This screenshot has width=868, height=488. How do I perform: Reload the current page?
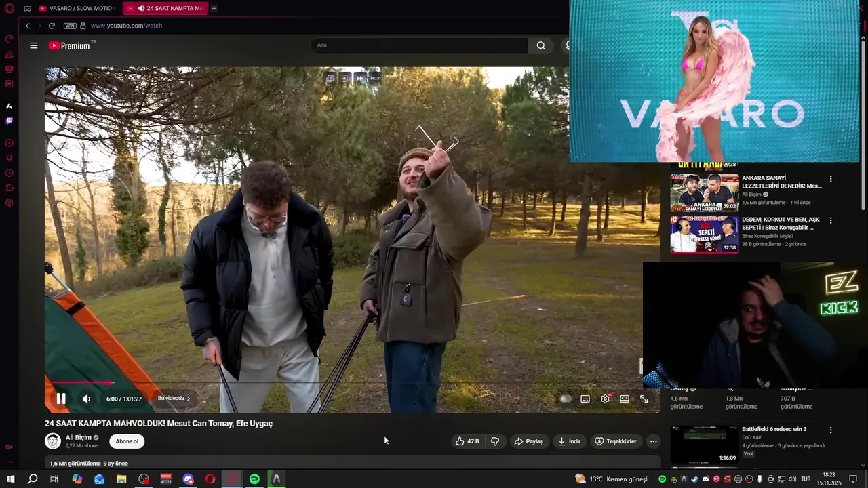(x=52, y=26)
